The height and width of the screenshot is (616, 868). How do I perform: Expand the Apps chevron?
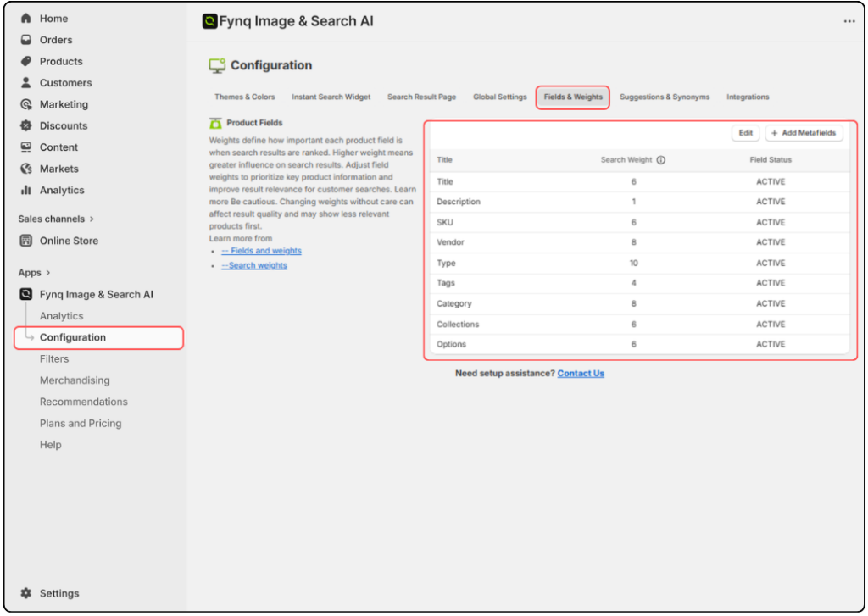(x=48, y=273)
